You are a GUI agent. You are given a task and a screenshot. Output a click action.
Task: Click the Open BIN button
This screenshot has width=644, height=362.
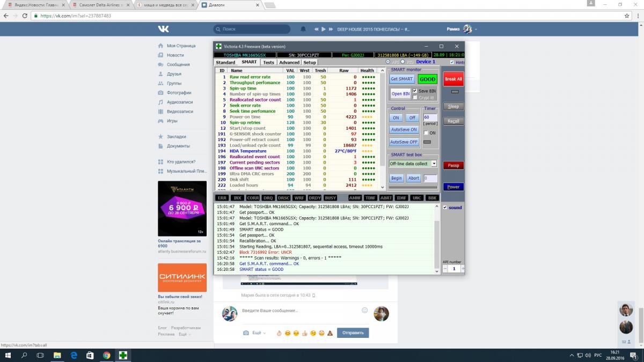400,94
